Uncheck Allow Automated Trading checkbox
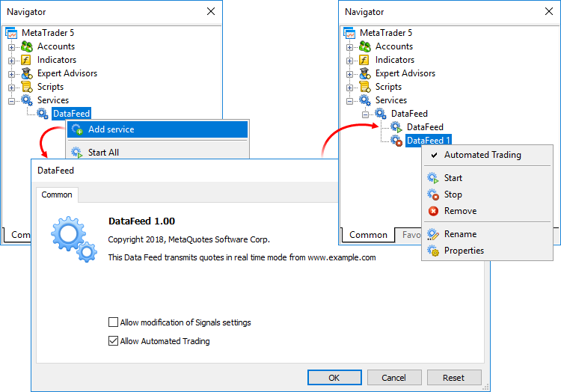 click(x=114, y=341)
